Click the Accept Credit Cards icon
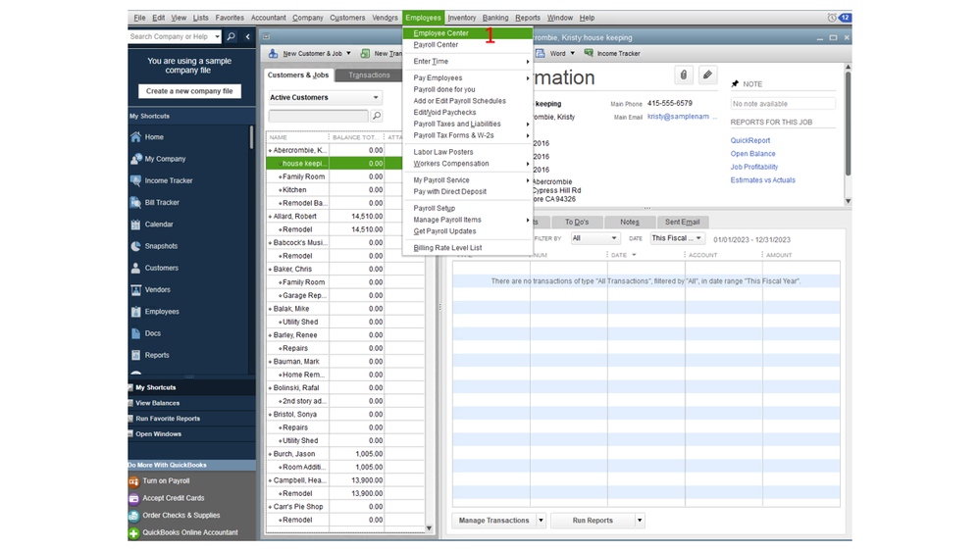 coord(133,498)
